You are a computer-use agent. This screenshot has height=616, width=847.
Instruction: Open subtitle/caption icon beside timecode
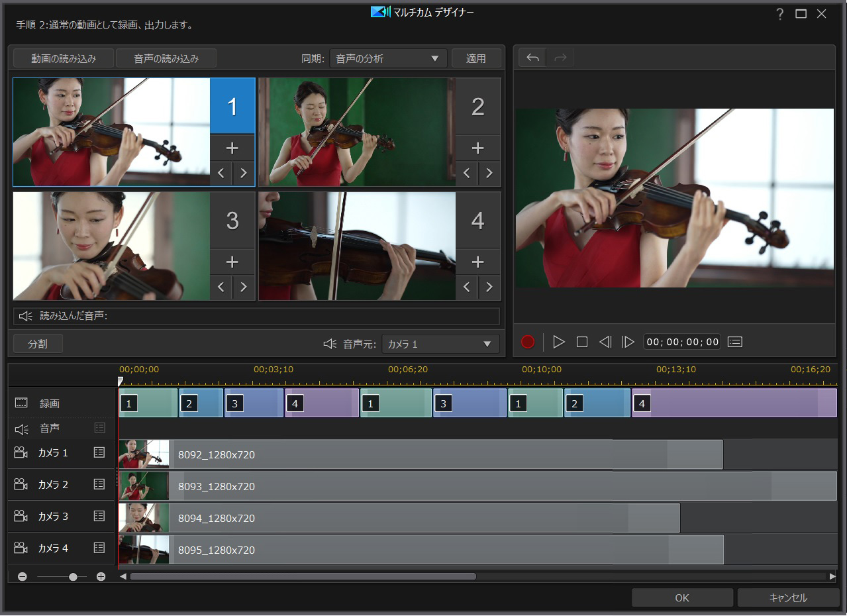734,342
